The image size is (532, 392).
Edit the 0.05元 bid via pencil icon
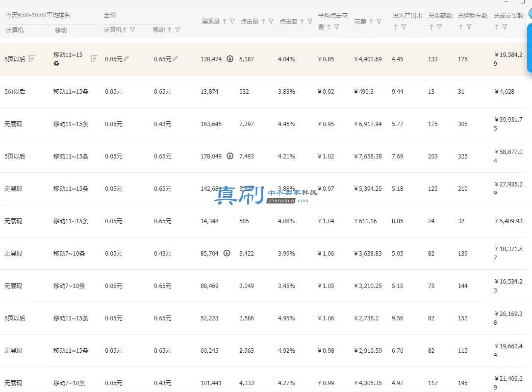click(127, 58)
